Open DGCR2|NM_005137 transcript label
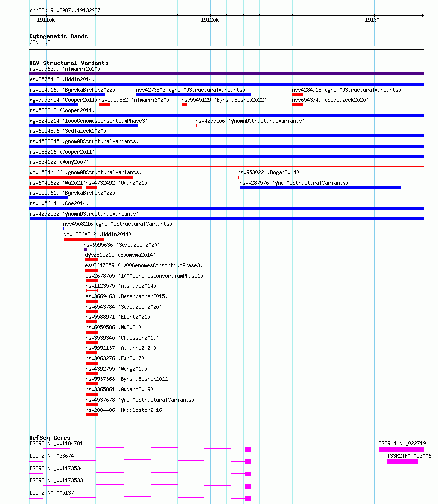This screenshot has width=438, height=504. pyautogui.click(x=52, y=492)
